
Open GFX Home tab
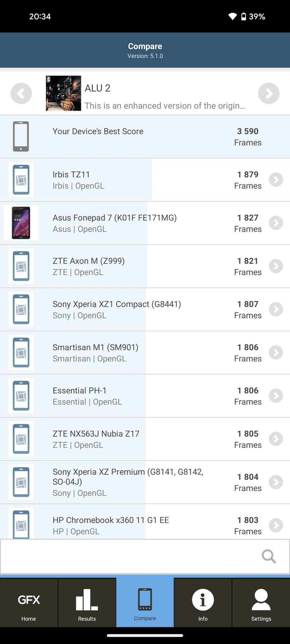pos(29,602)
